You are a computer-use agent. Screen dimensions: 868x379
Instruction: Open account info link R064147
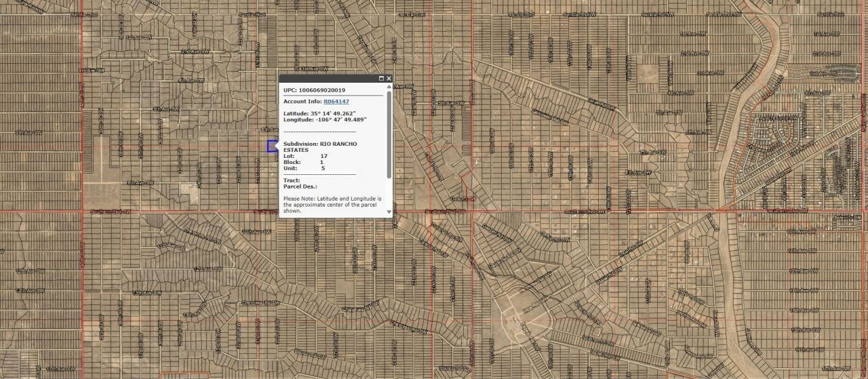[x=336, y=101]
